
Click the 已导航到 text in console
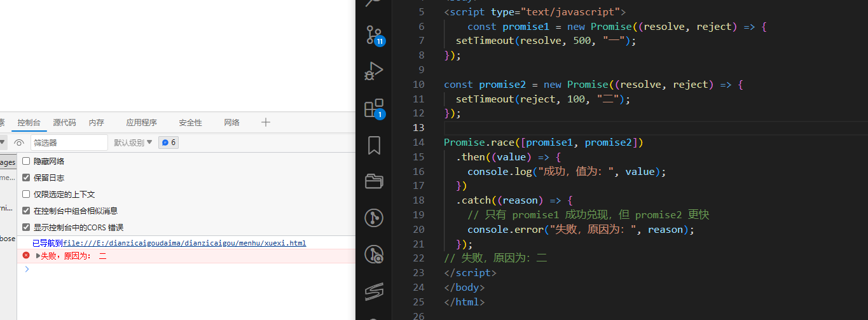click(x=48, y=243)
